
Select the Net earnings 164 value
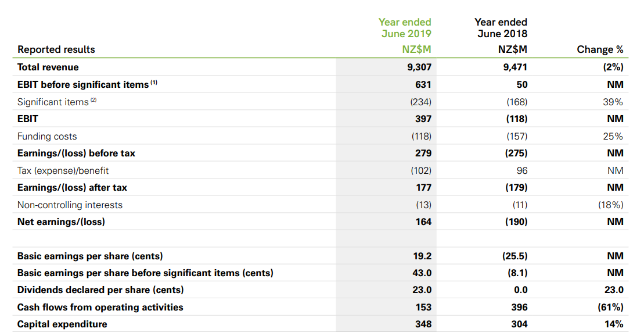pos(423,222)
